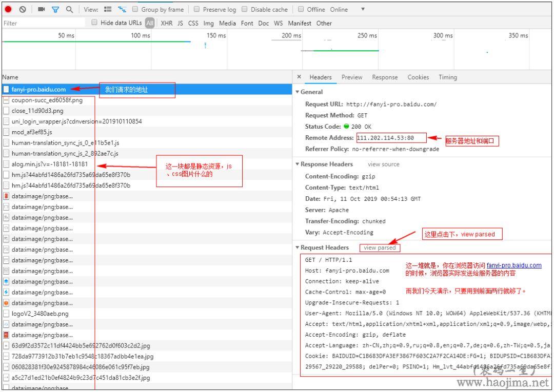Select the capture screenshots camera icon
The height and width of the screenshot is (392, 554).
(x=42, y=9)
